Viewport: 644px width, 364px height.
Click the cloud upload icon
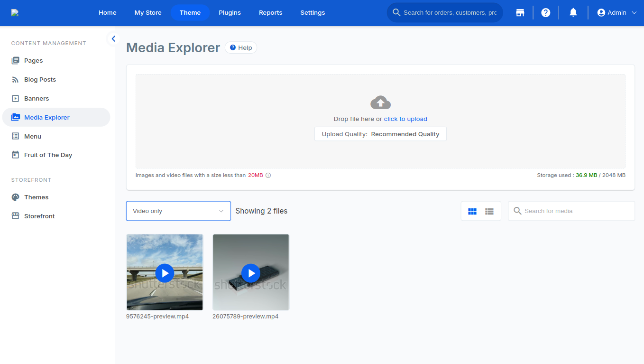[x=380, y=103]
